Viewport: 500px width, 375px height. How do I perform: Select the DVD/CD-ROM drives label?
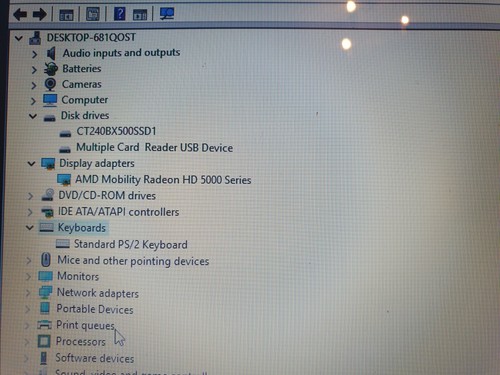pos(107,195)
